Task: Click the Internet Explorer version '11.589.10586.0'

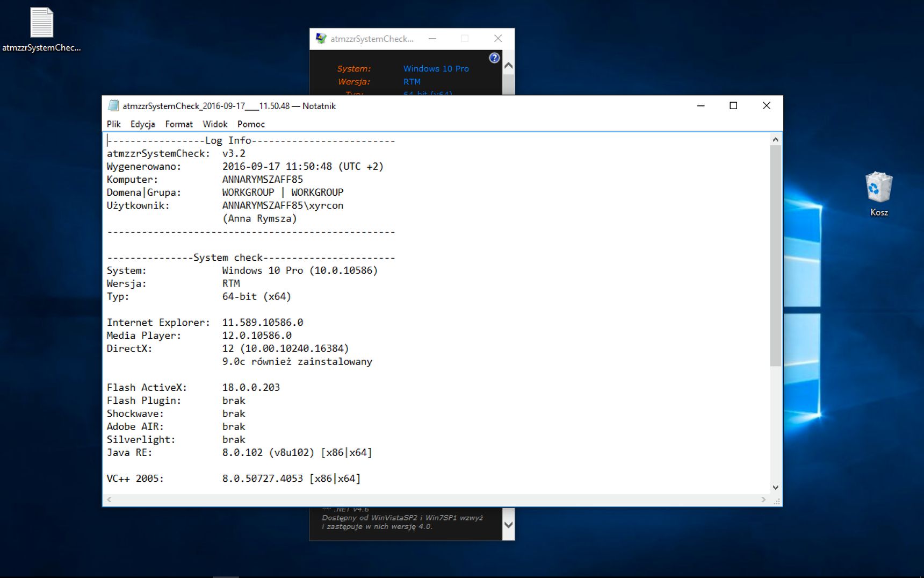Action: [x=262, y=323]
